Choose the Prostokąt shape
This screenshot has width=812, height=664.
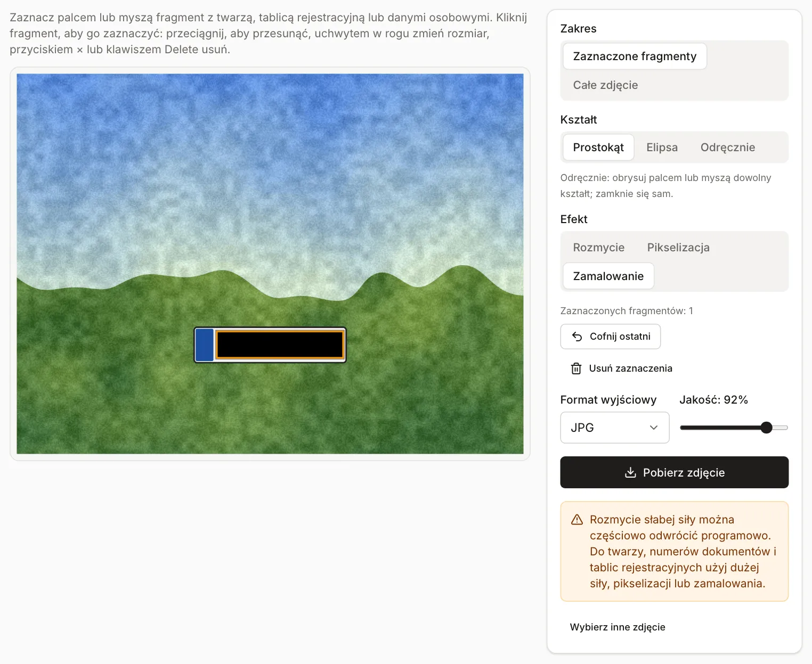pyautogui.click(x=598, y=147)
